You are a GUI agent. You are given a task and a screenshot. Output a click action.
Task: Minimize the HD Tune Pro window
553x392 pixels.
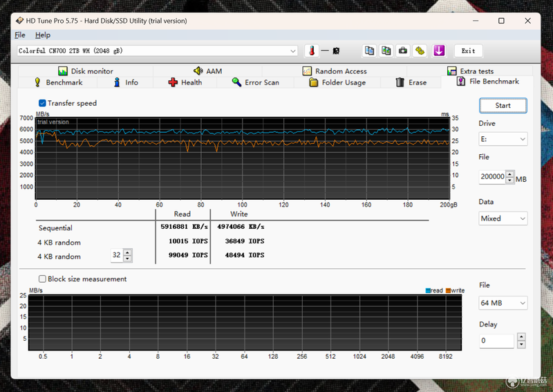(476, 21)
